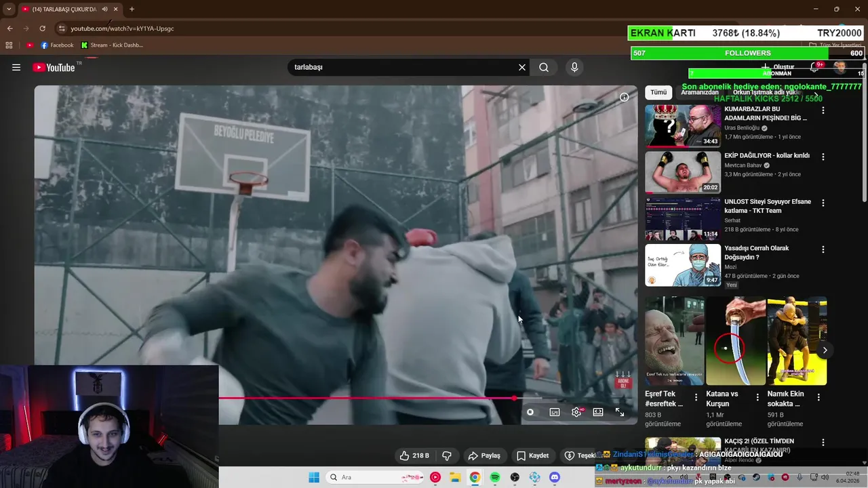Open the 'Katana vs Kurşun' Shorts thumbnail
868x488 pixels.
pos(736,341)
